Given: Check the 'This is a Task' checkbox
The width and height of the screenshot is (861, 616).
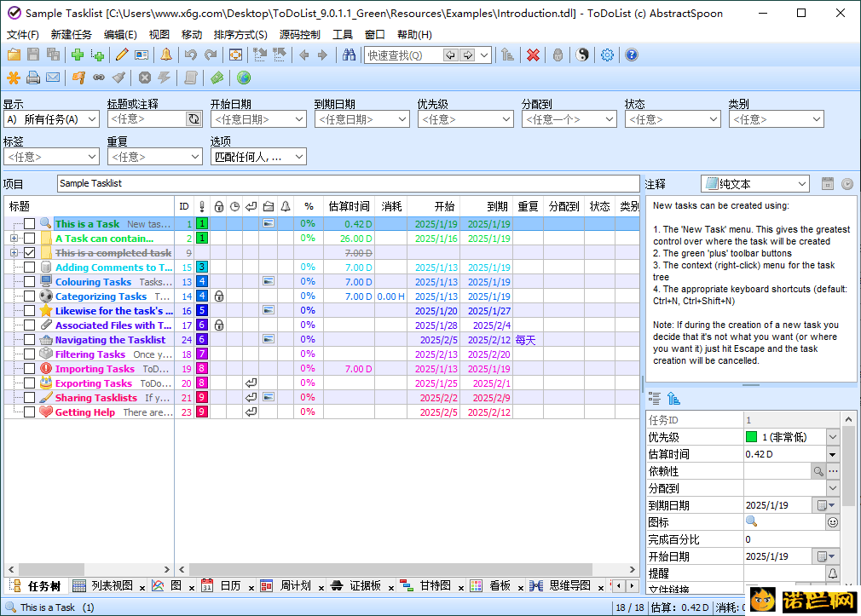Looking at the screenshot, I should click(x=30, y=224).
